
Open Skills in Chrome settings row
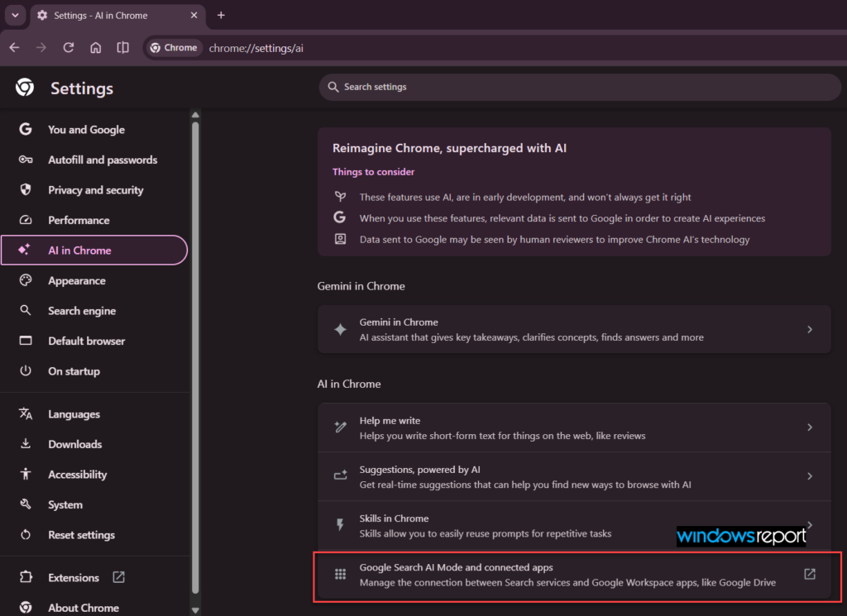(574, 525)
